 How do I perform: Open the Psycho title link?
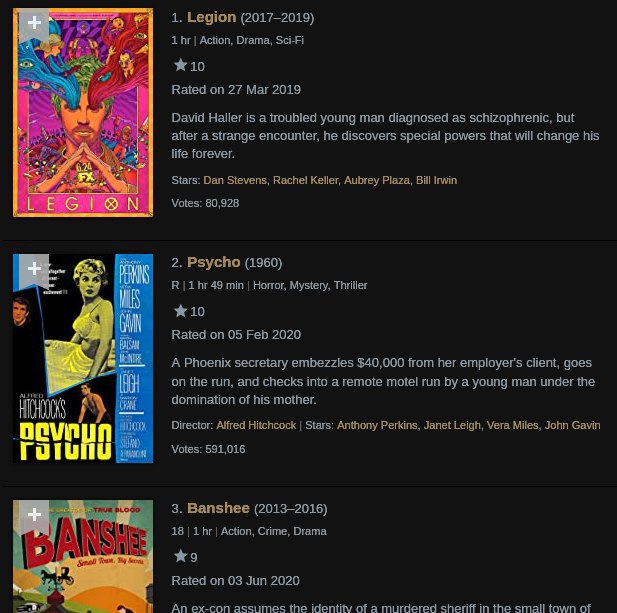click(x=214, y=262)
